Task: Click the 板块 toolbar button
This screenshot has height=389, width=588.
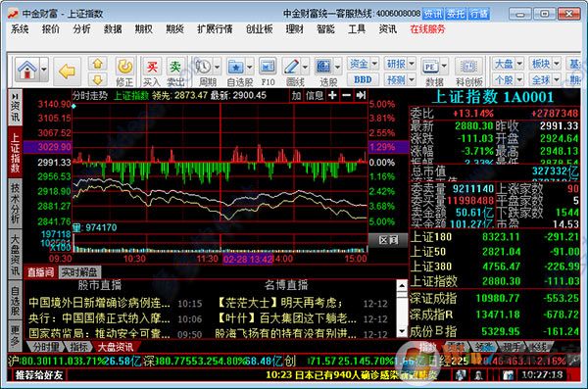Action: pyautogui.click(x=541, y=64)
